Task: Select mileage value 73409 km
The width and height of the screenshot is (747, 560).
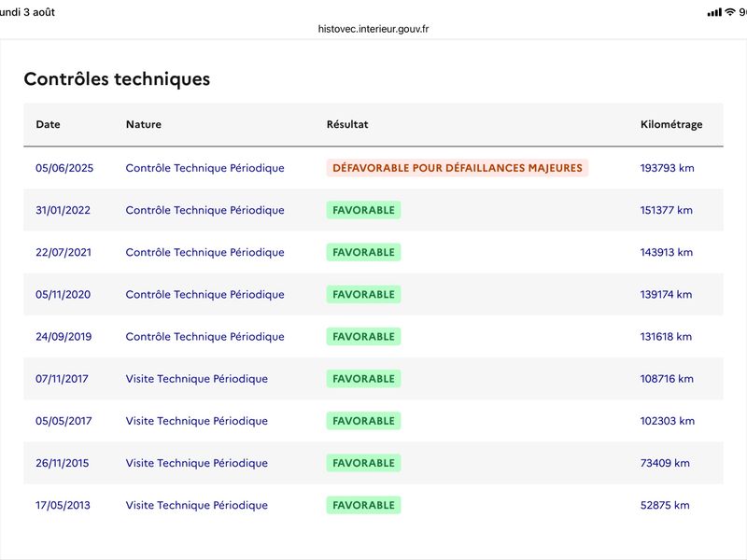Action: [665, 463]
